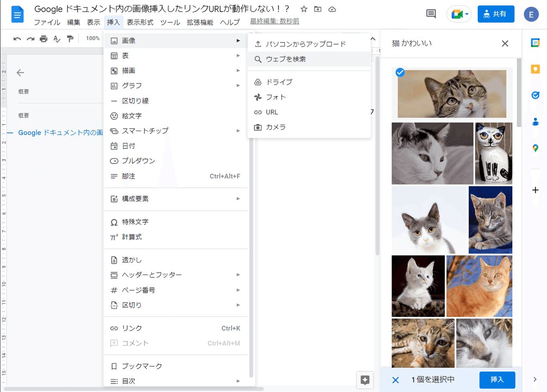Expand the 表 (table) submenu arrow

point(237,55)
